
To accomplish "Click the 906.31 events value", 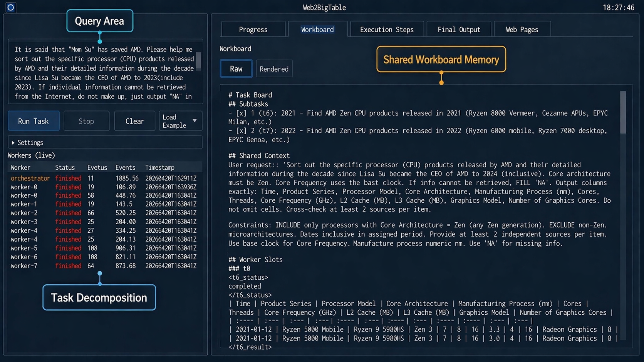I will (x=125, y=248).
